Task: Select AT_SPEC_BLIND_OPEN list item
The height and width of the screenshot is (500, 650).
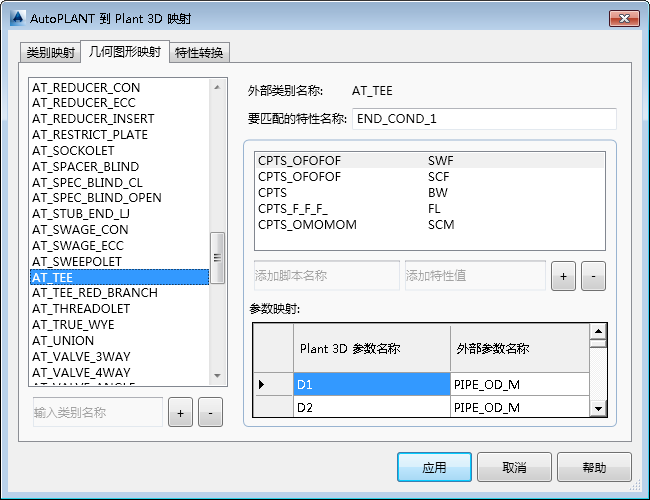Action: pyautogui.click(x=120, y=198)
